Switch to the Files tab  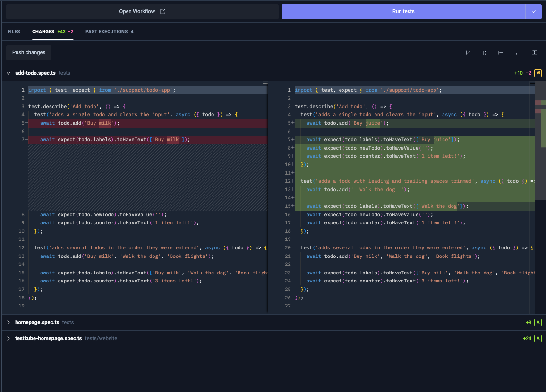tap(14, 31)
